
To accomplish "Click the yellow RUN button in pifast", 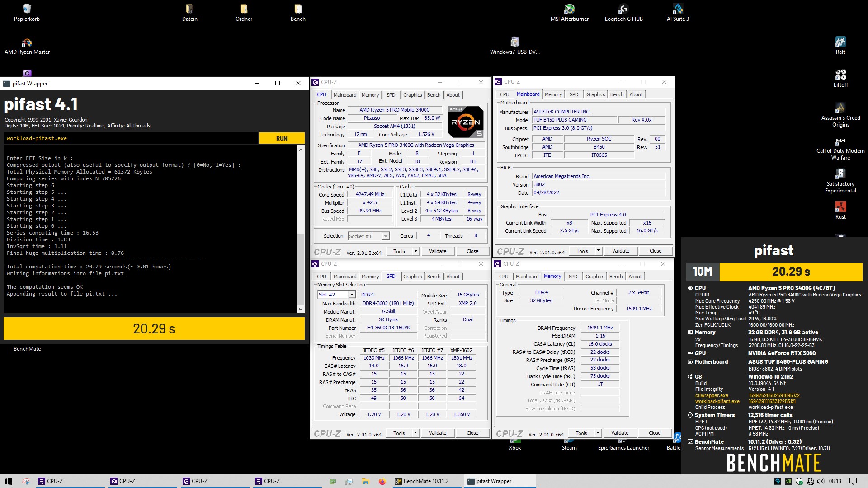I will click(282, 138).
